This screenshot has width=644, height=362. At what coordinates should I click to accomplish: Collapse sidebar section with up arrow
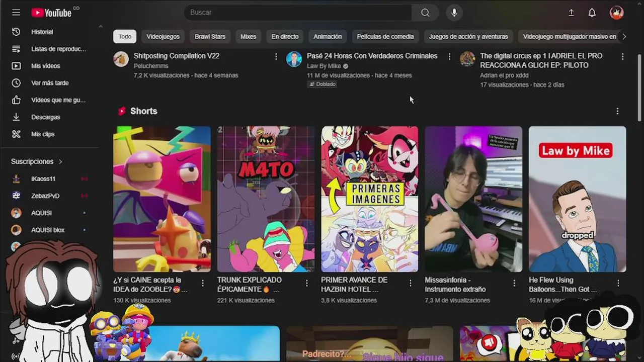click(100, 26)
